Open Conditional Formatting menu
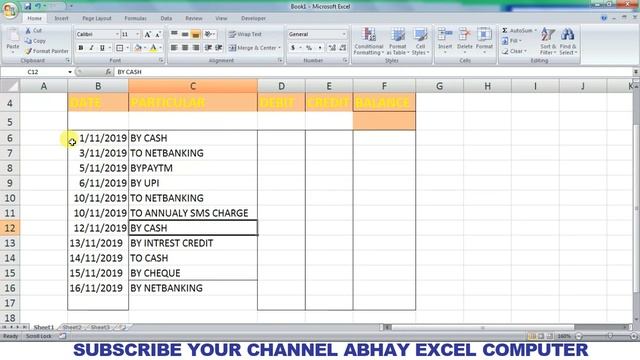Viewport: 640px width, 360px height. coord(368,41)
